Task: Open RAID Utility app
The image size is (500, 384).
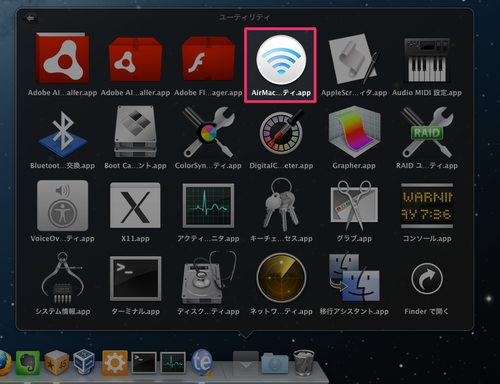Action: pos(427,132)
